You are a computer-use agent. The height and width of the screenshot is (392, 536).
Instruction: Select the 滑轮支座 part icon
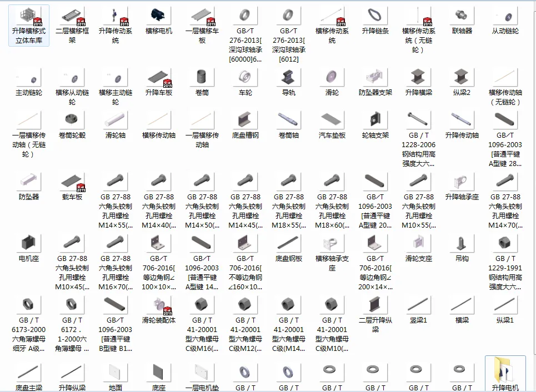[x=419, y=243]
